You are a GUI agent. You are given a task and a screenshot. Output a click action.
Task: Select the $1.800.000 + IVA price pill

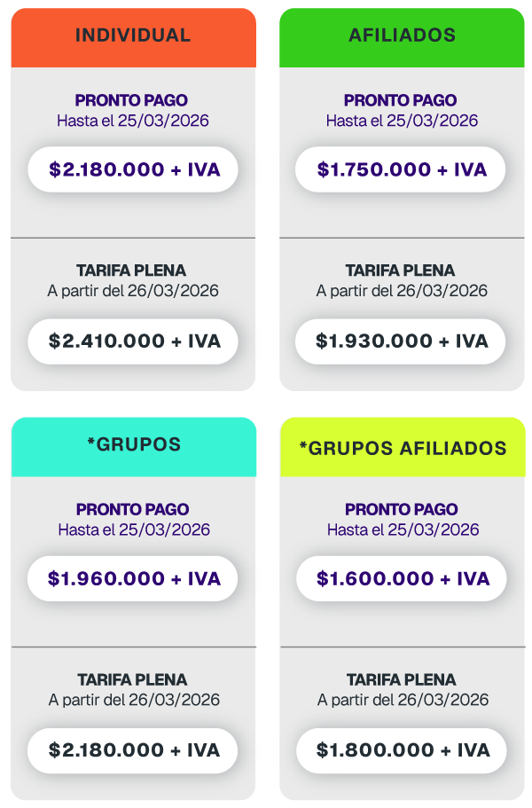(x=403, y=750)
